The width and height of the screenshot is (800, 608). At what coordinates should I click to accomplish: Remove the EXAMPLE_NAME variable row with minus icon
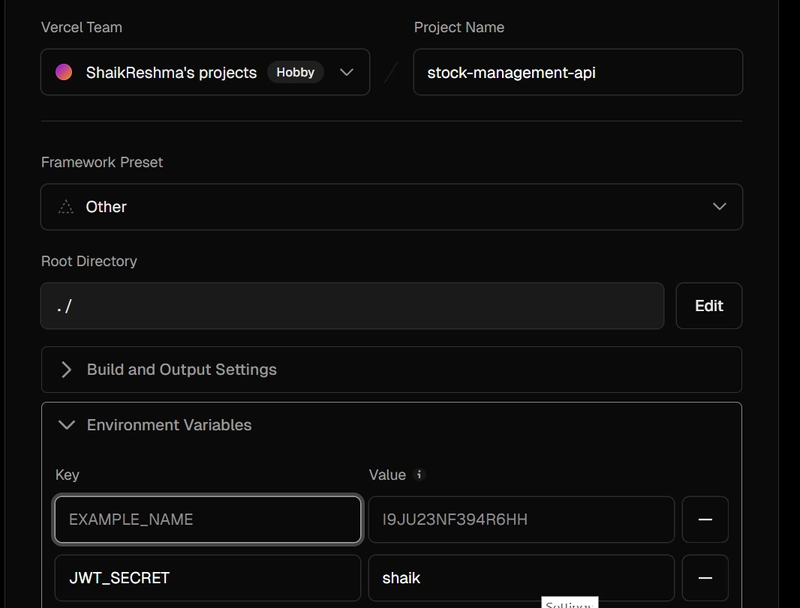click(705, 519)
